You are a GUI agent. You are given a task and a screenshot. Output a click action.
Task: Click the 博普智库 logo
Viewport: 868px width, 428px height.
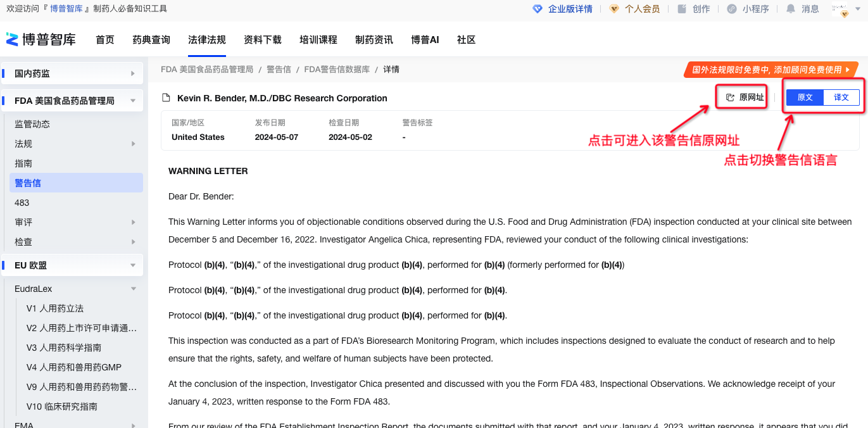[x=41, y=39]
